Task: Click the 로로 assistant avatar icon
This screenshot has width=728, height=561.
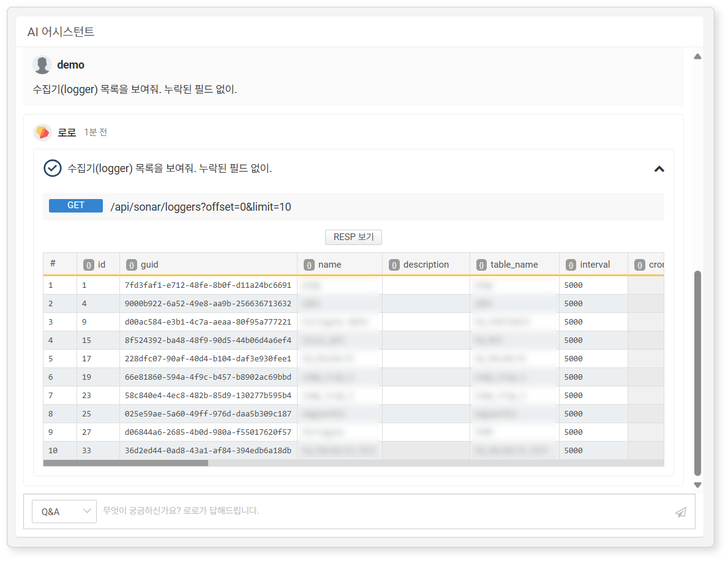Action: click(x=43, y=133)
